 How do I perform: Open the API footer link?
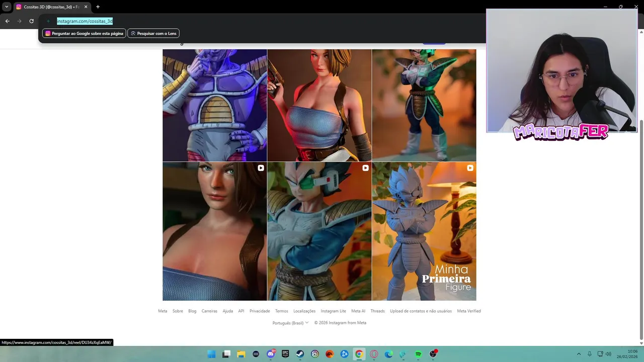pos(241,311)
